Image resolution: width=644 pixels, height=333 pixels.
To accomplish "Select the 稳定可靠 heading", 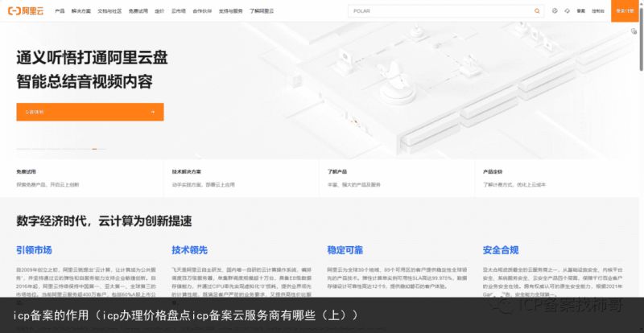I will click(345, 249).
